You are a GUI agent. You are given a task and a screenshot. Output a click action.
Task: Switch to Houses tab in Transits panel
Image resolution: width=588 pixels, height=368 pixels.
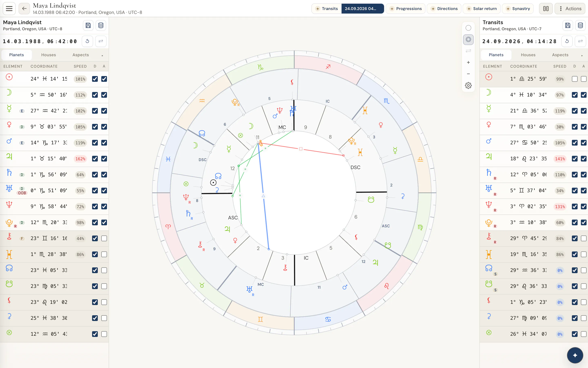pos(528,55)
